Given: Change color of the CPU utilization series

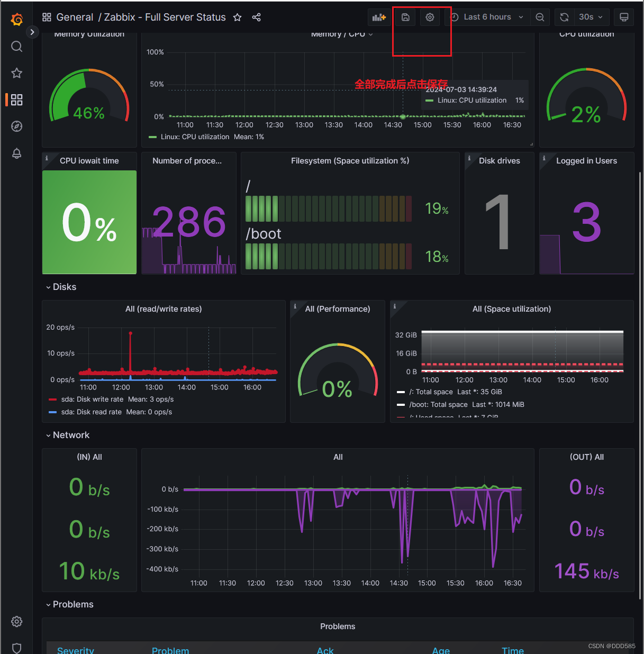Looking at the screenshot, I should point(153,137).
